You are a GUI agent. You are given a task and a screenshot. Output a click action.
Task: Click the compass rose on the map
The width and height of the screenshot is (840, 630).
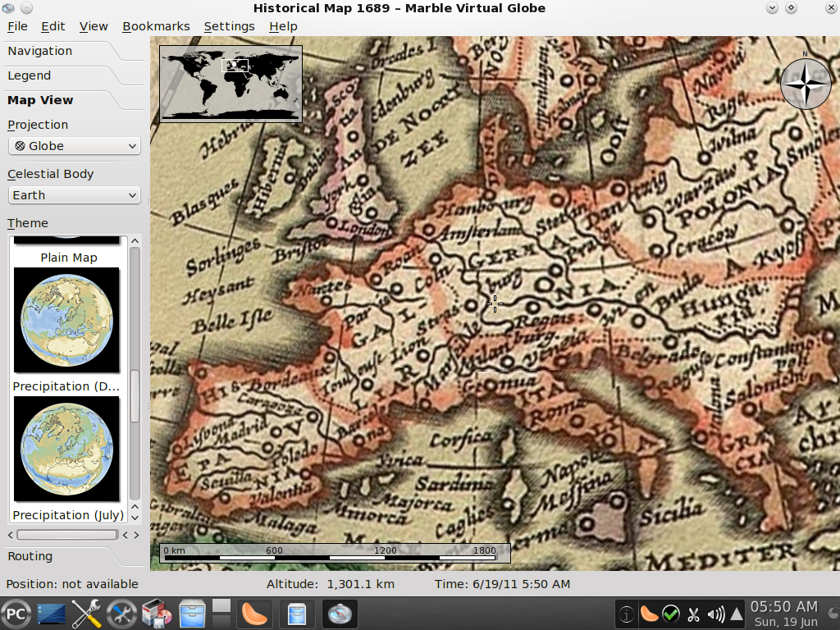point(806,83)
